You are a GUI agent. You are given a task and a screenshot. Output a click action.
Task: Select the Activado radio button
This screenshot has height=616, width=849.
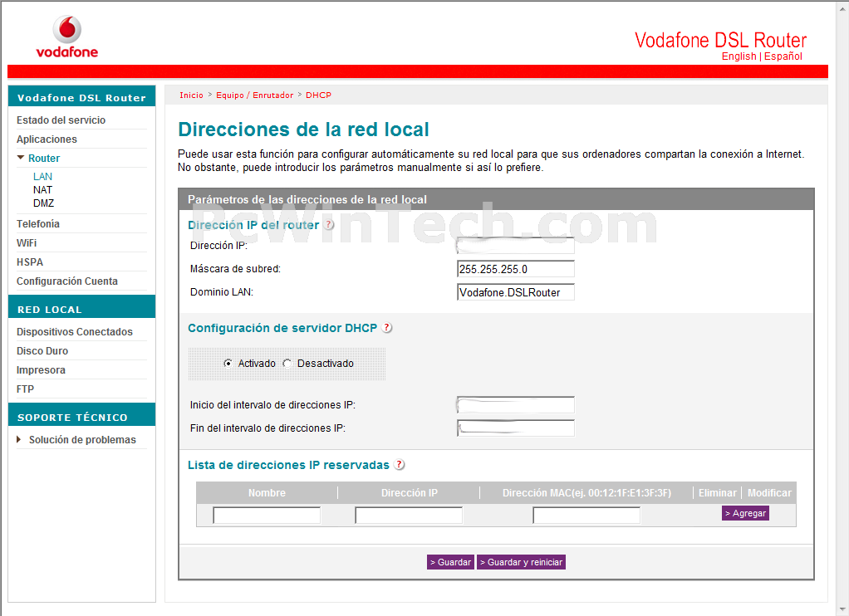(x=228, y=364)
